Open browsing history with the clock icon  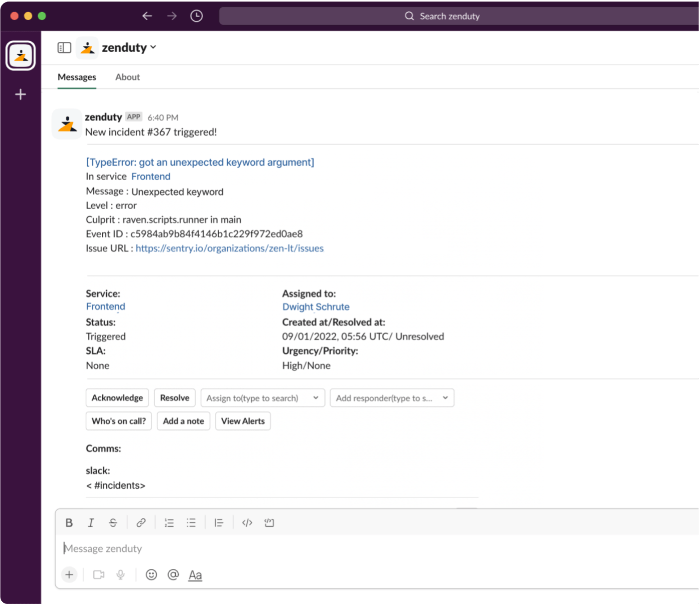pos(196,15)
